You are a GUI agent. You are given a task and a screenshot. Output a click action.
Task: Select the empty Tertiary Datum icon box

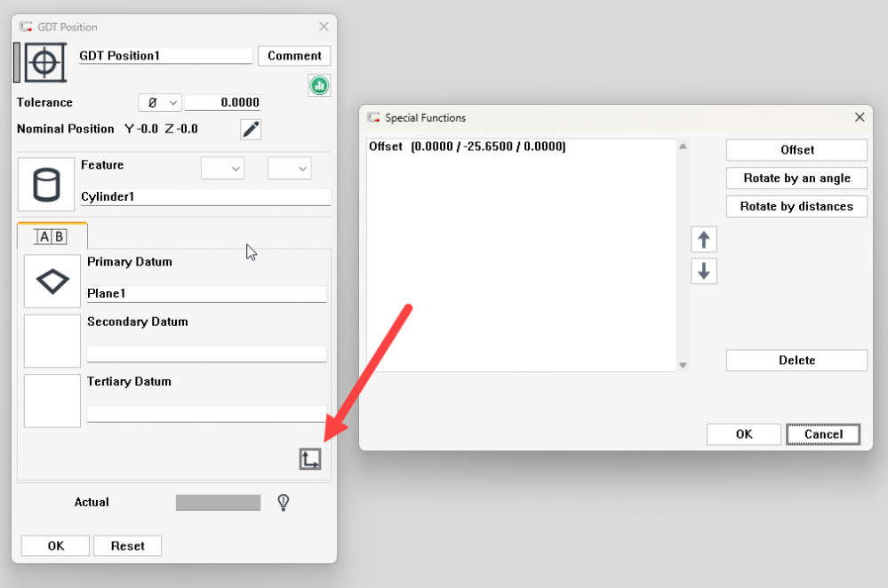[x=52, y=401]
